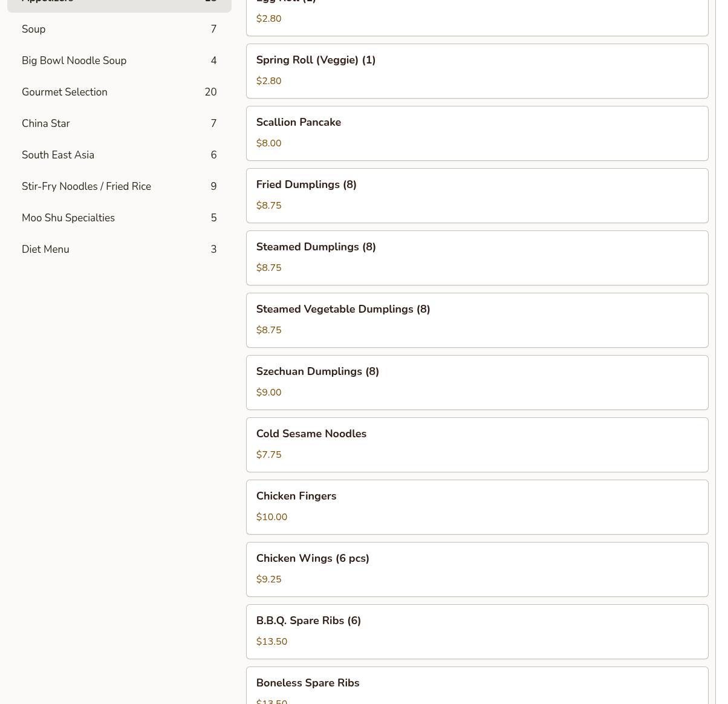Open Boneless Spare Ribs item
The width and height of the screenshot is (728, 704).
(x=476, y=686)
